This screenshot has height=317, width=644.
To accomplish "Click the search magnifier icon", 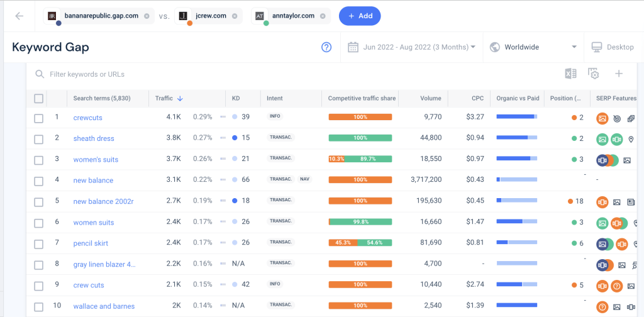I will (40, 74).
